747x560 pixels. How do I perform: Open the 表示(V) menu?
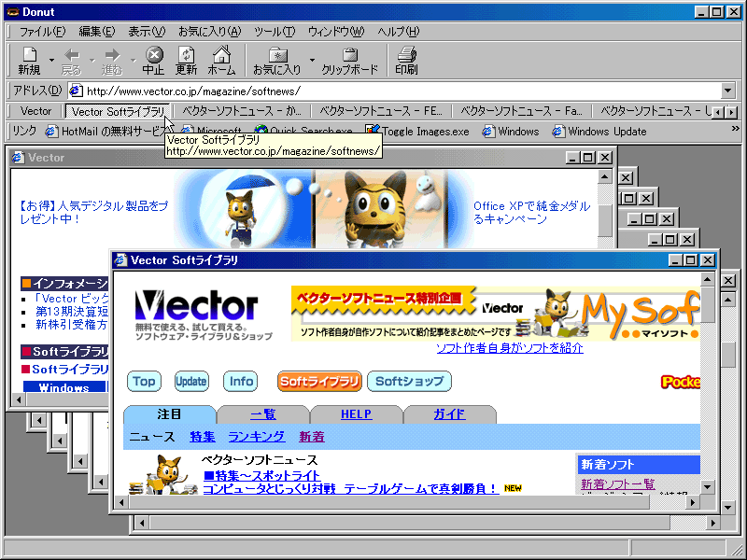tap(147, 32)
